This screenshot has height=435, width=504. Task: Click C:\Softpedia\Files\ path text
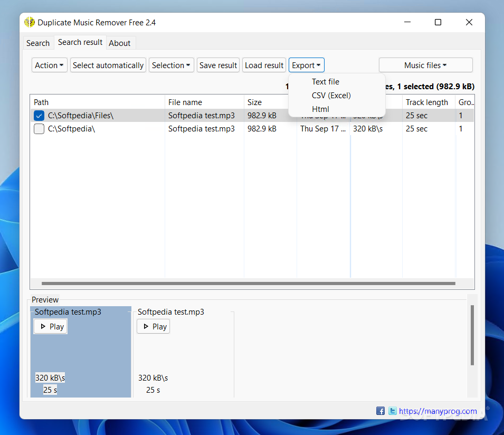click(81, 116)
